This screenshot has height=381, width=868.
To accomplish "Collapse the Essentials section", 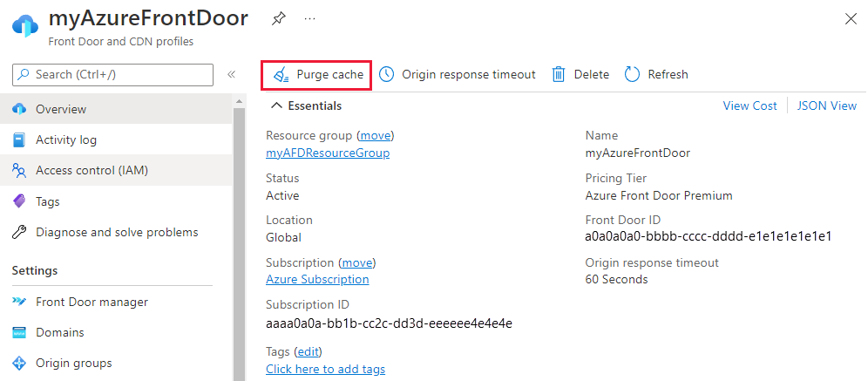I will (x=277, y=105).
